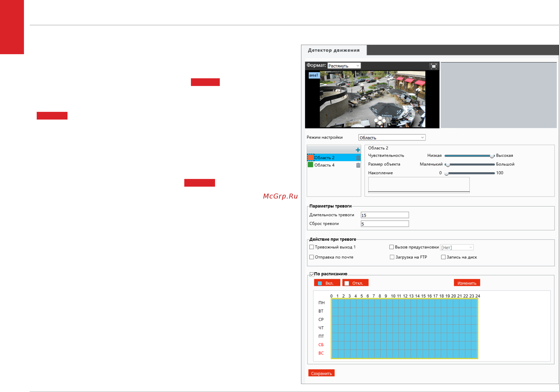Select Область 2 in the area list
The height and width of the screenshot is (392, 559).
click(334, 157)
